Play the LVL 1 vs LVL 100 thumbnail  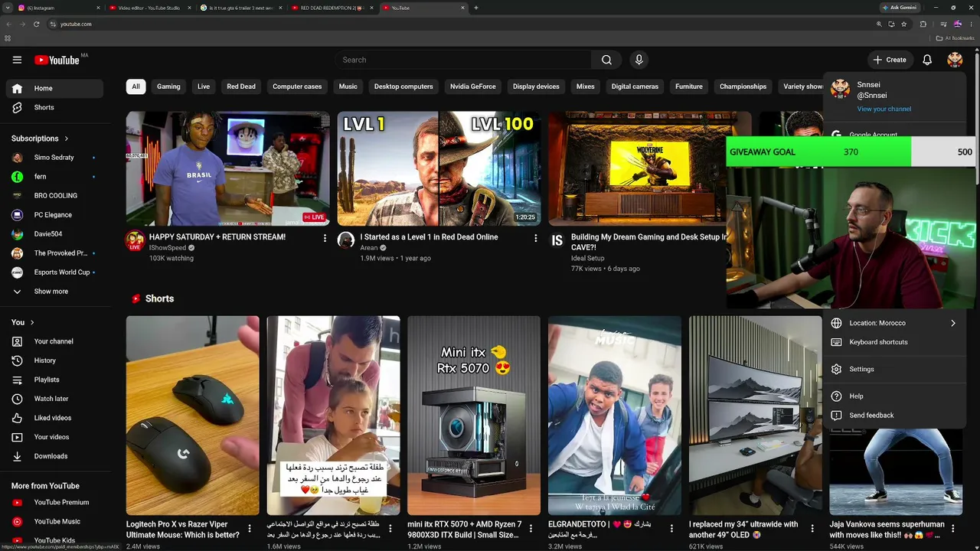[x=439, y=168]
